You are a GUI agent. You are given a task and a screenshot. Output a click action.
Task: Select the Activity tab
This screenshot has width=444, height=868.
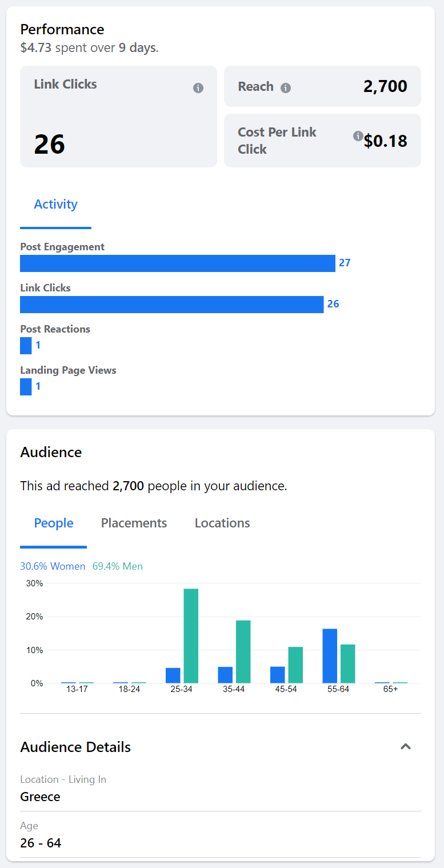(x=55, y=204)
